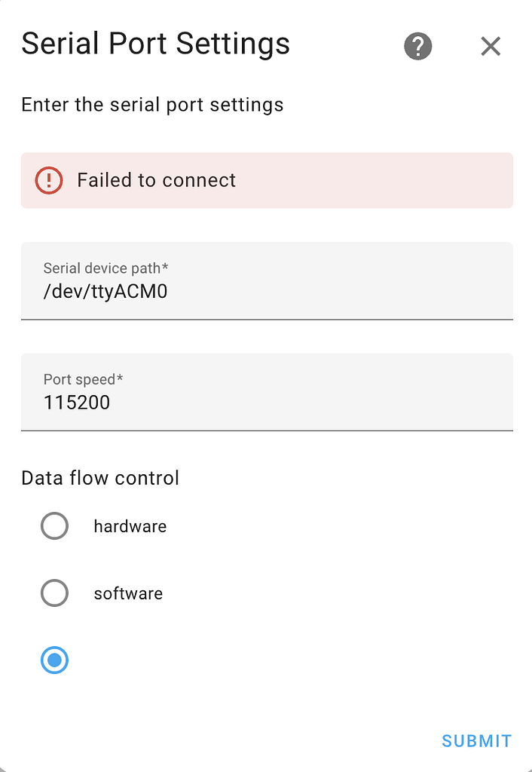Click the Enter serial port settings text

pos(151,105)
